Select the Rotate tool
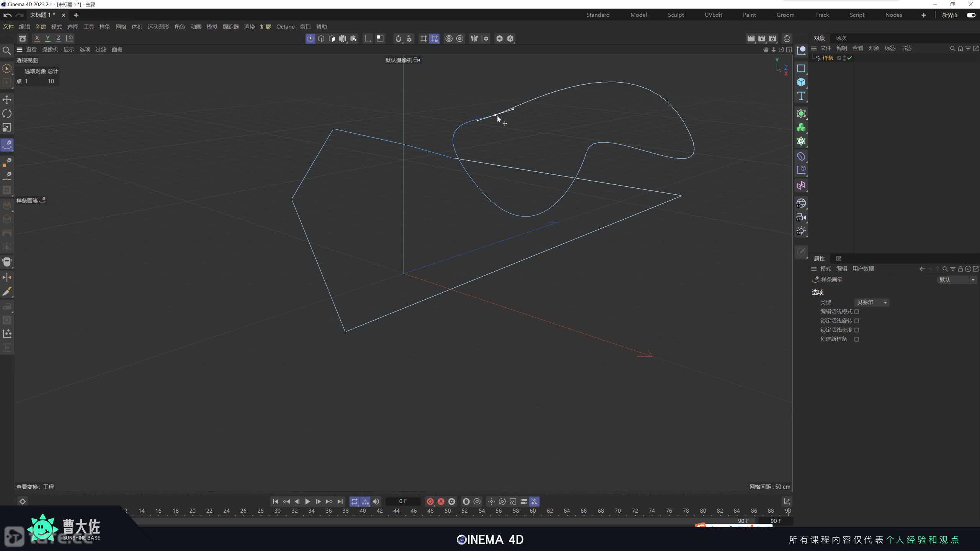 (x=7, y=114)
